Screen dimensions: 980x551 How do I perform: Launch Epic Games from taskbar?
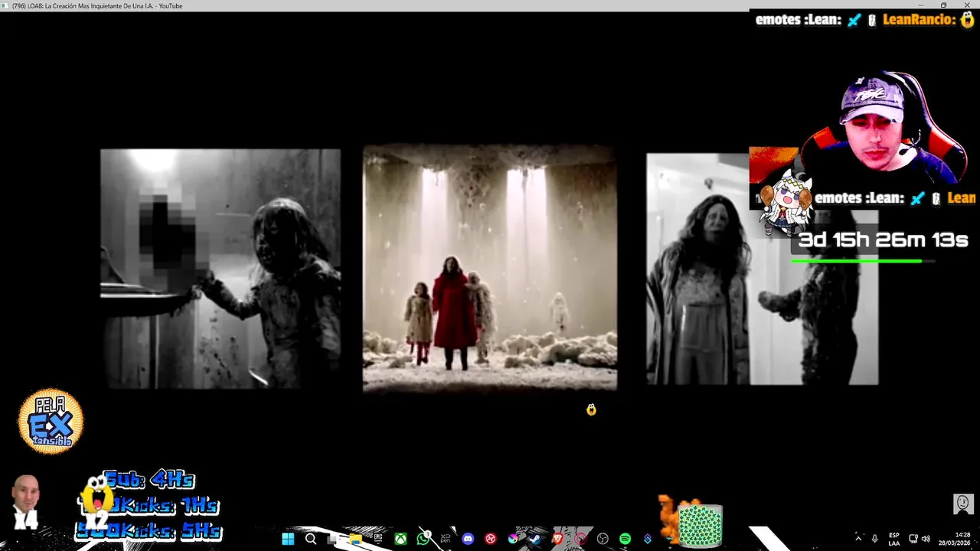378,538
